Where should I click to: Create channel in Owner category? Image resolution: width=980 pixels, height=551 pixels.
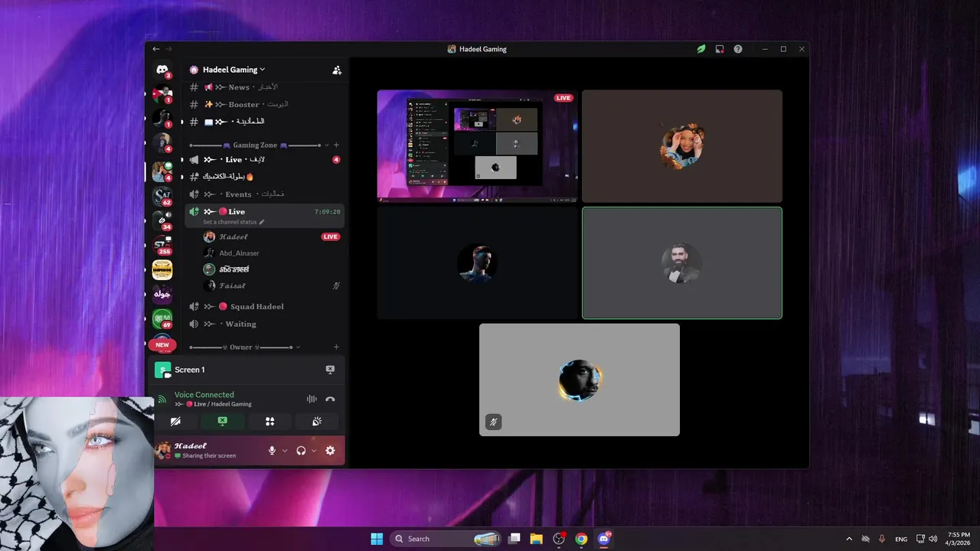[336, 347]
